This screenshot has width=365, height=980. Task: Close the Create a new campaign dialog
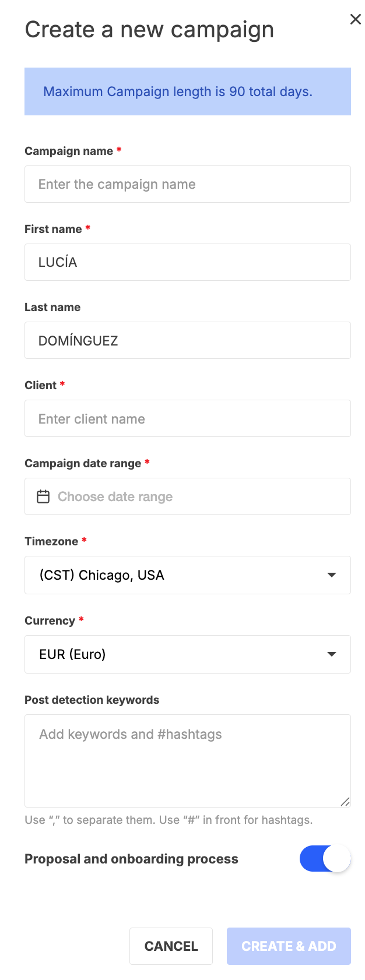(x=355, y=19)
